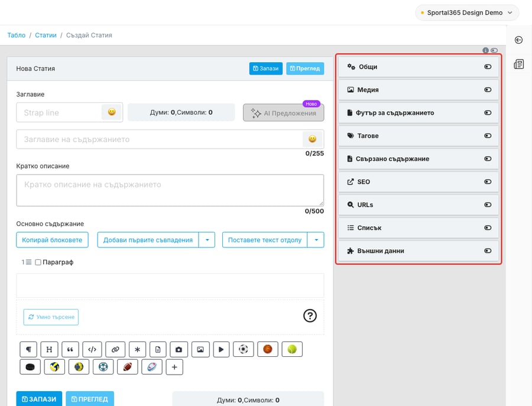Open help via the question mark icon
Screen dimensions: 532x406
pyautogui.click(x=310, y=315)
